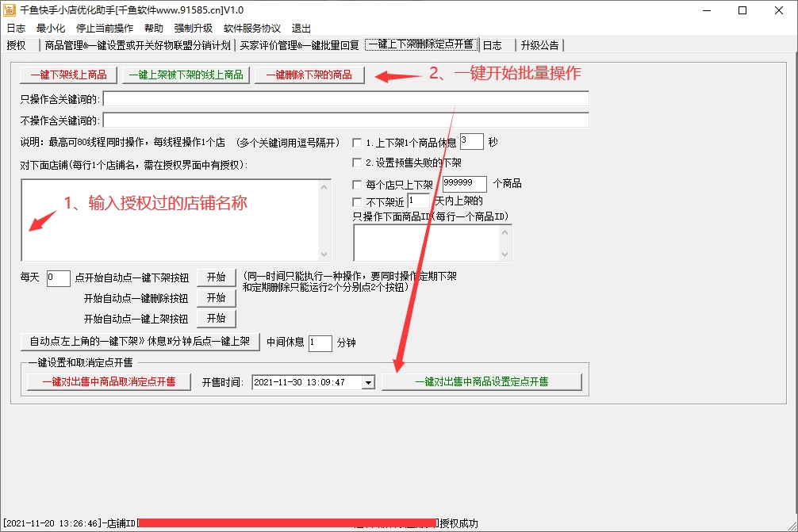The width and height of the screenshot is (798, 532).
Task: Open the 升级公告 tab
Action: coord(539,45)
